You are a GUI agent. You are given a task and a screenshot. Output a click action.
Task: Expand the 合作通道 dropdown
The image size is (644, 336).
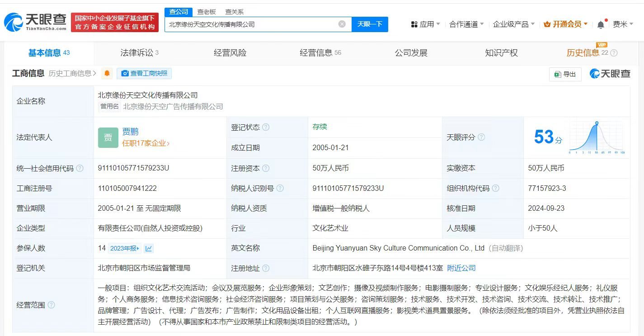click(464, 24)
